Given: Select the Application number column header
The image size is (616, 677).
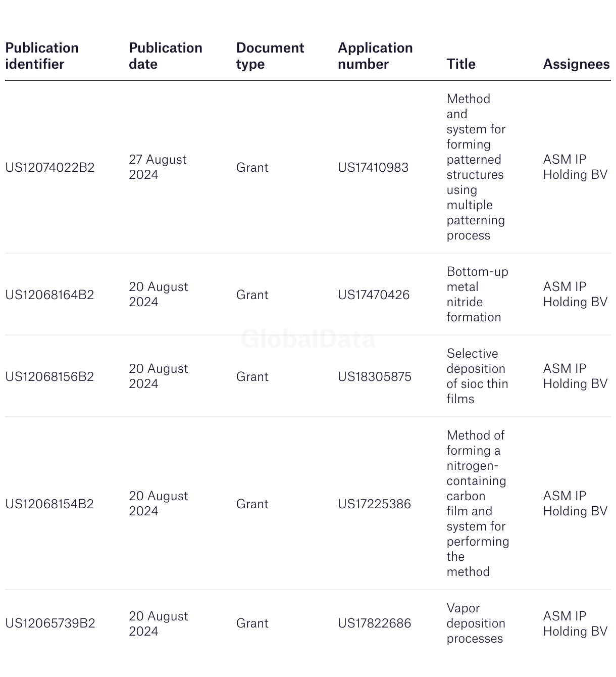Looking at the screenshot, I should click(375, 56).
